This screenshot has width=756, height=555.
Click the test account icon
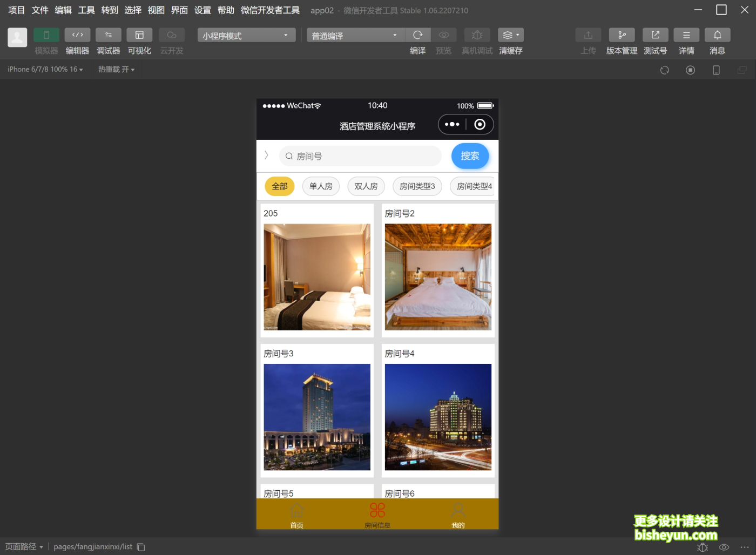point(655,35)
